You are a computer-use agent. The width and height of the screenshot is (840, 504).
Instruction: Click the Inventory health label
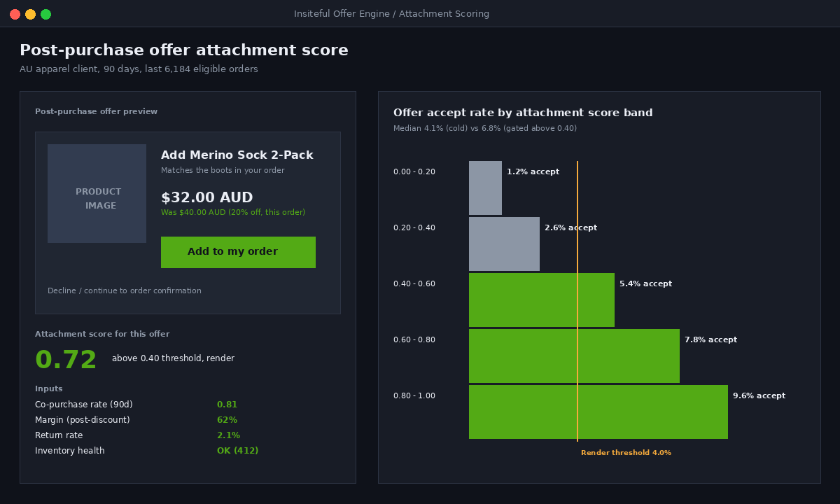(x=69, y=451)
